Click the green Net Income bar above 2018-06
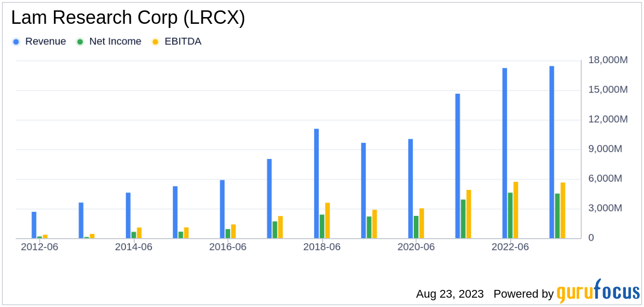Image resolution: width=644 pixels, height=307 pixels. click(321, 227)
